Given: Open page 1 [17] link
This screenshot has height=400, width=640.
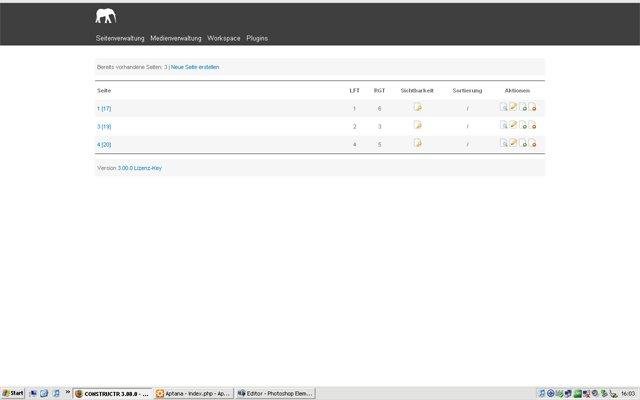Looking at the screenshot, I should click(x=104, y=109).
